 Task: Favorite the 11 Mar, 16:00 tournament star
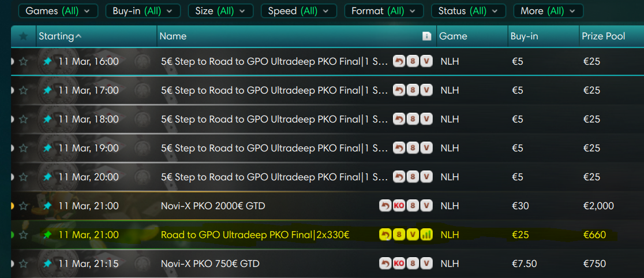click(x=23, y=61)
